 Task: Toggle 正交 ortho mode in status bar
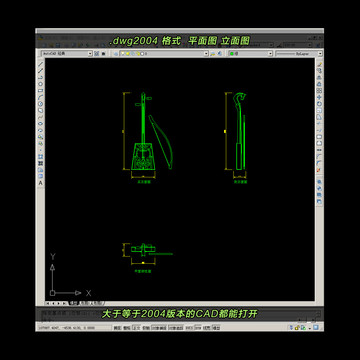(136, 328)
